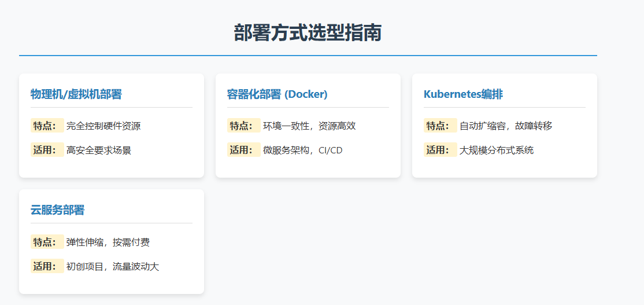Click the text 微服务架构，CI/CD
Viewport: 644px width, 305px height.
coord(302,150)
